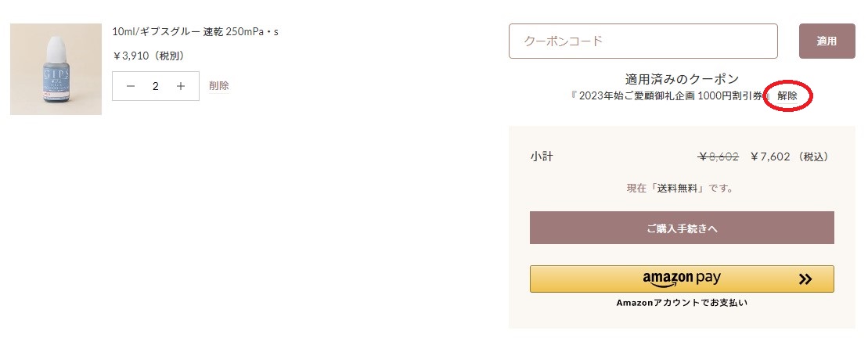868x338 pixels.
Task: Click the discounted ¥7,602 total
Action: (x=771, y=156)
